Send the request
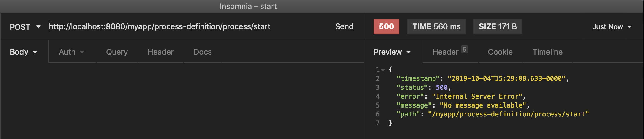Viewport: 644px width, 139px height. coord(344,26)
